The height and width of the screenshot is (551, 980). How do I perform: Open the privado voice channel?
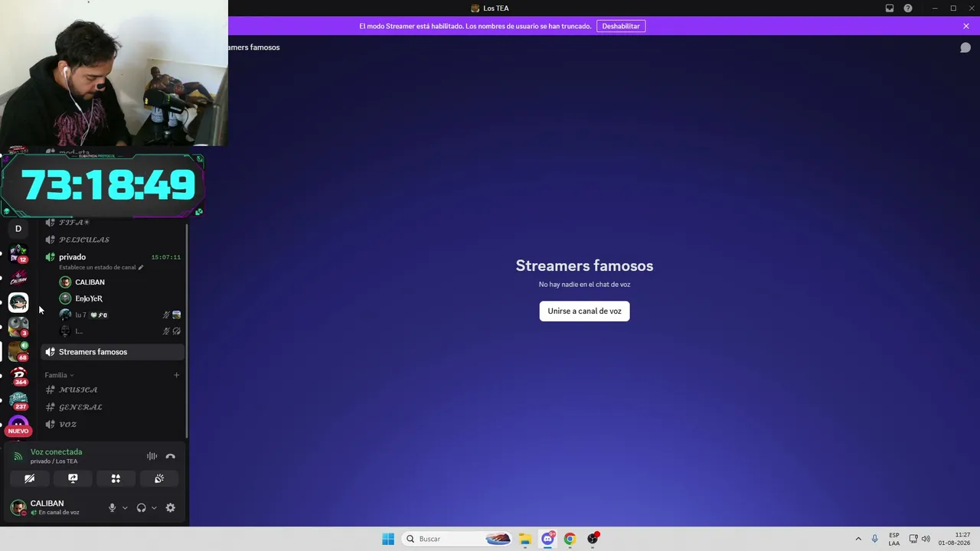(72, 257)
